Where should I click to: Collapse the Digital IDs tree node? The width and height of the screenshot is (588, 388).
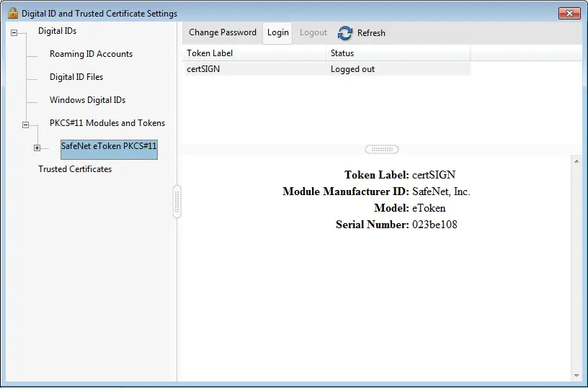(x=14, y=32)
